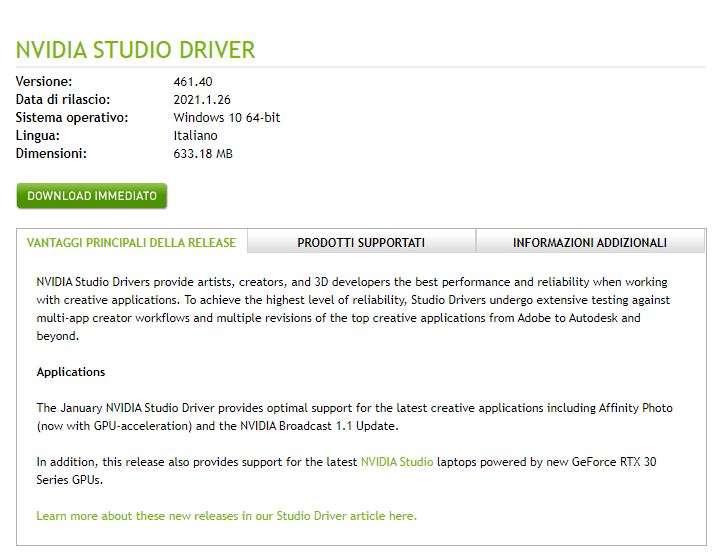
Task: Click the Italiano language value
Action: pyautogui.click(x=195, y=135)
